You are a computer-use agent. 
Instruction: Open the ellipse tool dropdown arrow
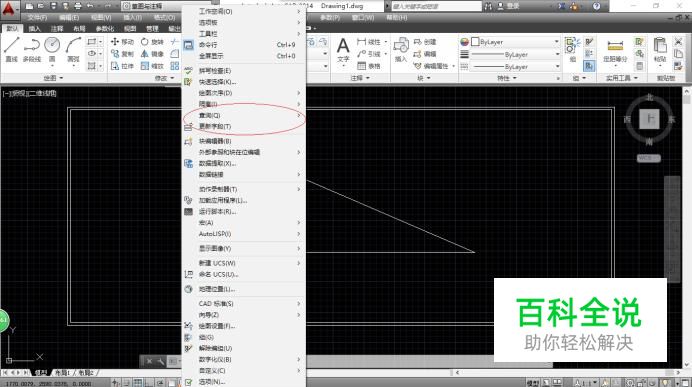click(x=101, y=53)
